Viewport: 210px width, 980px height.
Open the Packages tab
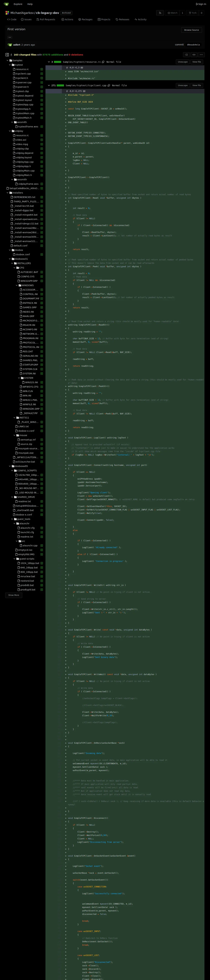[x=85, y=19]
